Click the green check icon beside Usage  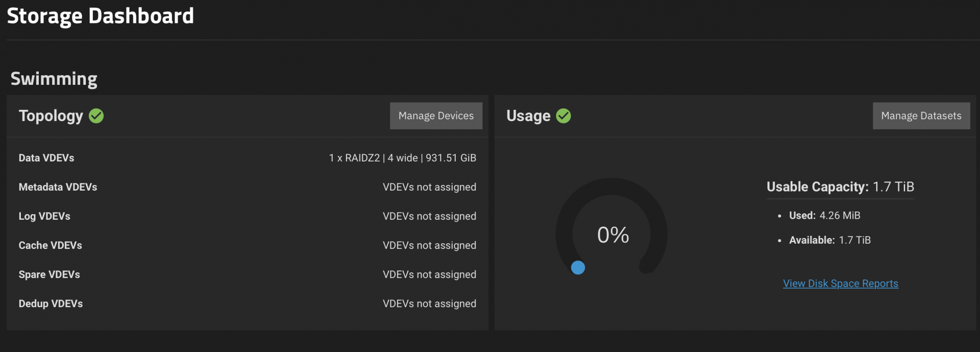pyautogui.click(x=563, y=116)
